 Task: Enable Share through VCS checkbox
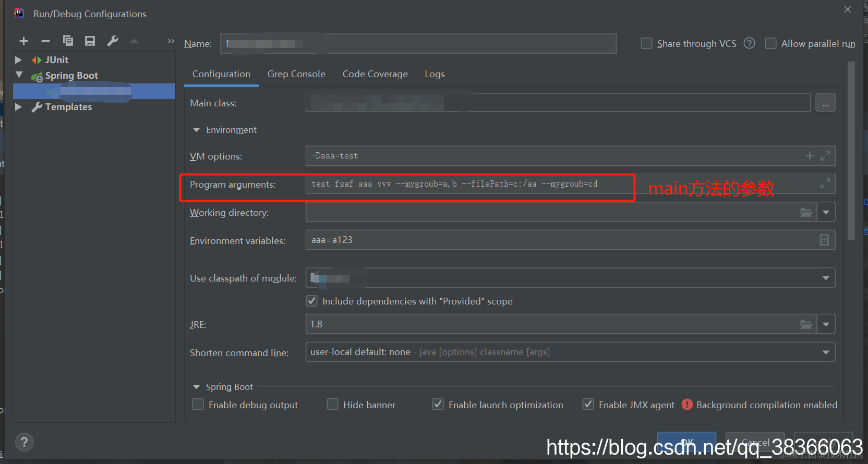click(x=646, y=43)
